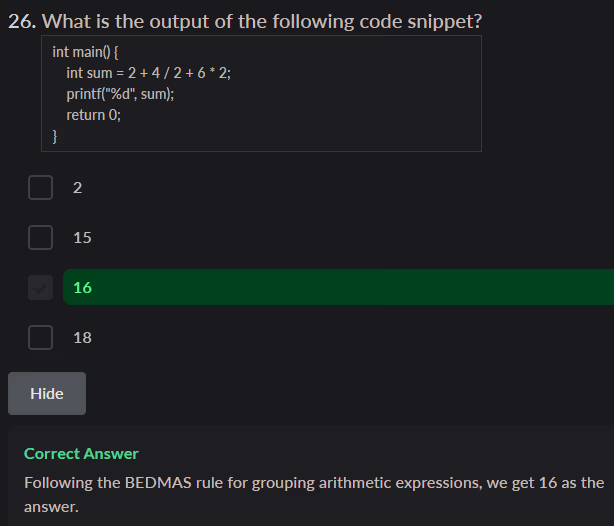Click the checked box beside answer 16
Image resolution: width=614 pixels, height=526 pixels.
pos(40,288)
